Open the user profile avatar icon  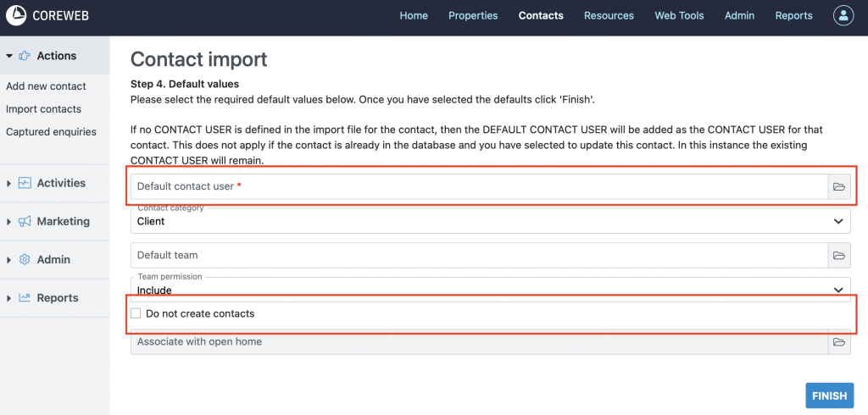click(x=843, y=15)
